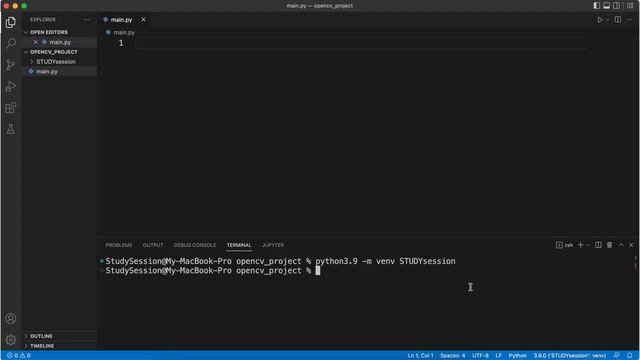
Task: Expand the Timeline section
Action: 42,346
